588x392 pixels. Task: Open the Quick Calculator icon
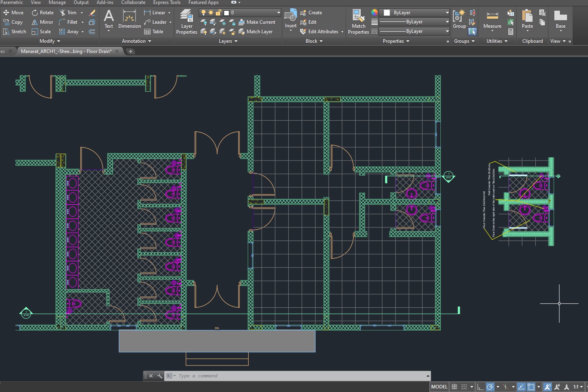point(511,32)
